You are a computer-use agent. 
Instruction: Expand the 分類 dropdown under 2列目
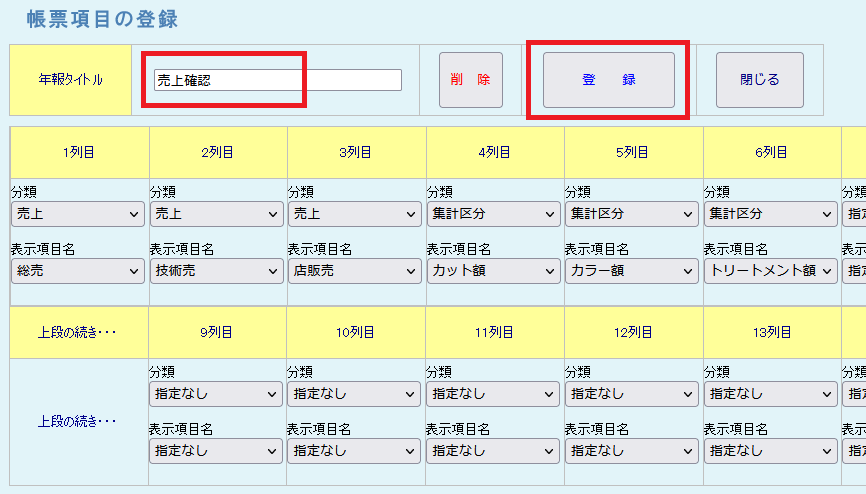coord(217,213)
